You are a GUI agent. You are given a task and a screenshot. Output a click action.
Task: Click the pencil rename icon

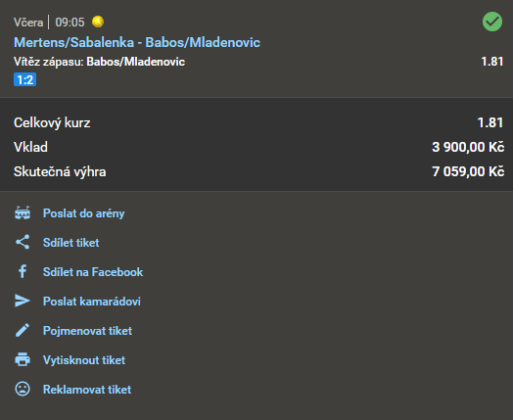point(23,330)
